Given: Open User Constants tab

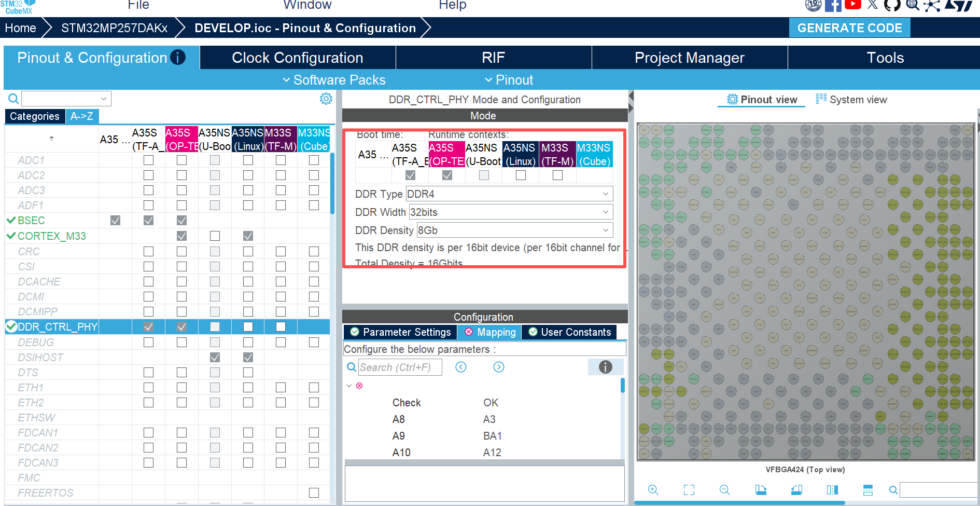Looking at the screenshot, I should [569, 332].
